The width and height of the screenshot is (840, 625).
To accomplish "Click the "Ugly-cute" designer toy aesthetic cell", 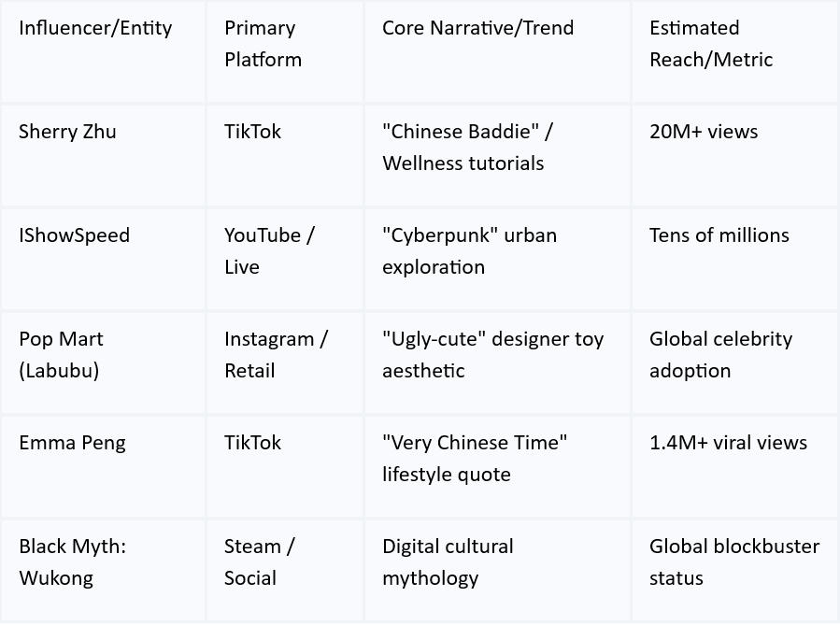I will click(492, 355).
